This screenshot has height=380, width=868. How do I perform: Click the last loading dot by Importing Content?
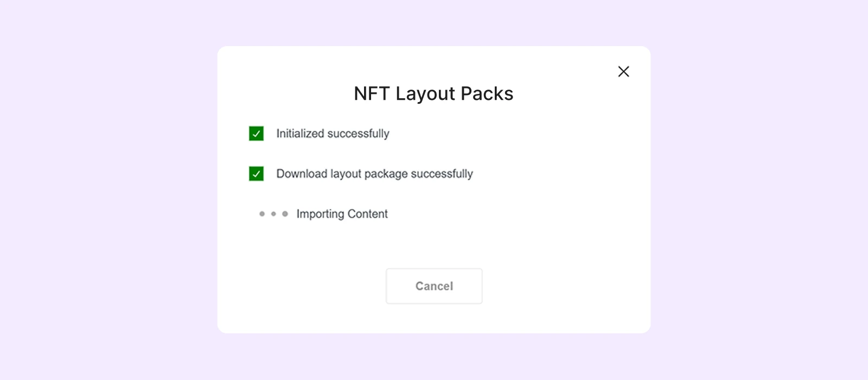pos(285,214)
